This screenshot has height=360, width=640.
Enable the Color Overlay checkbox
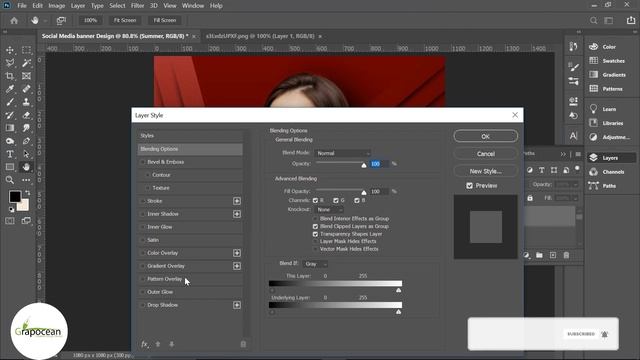pos(142,253)
